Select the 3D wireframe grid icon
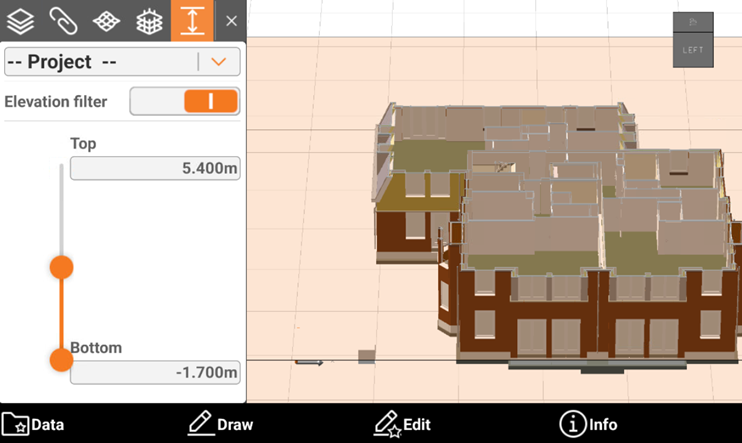This screenshot has height=443, width=742. click(x=150, y=20)
